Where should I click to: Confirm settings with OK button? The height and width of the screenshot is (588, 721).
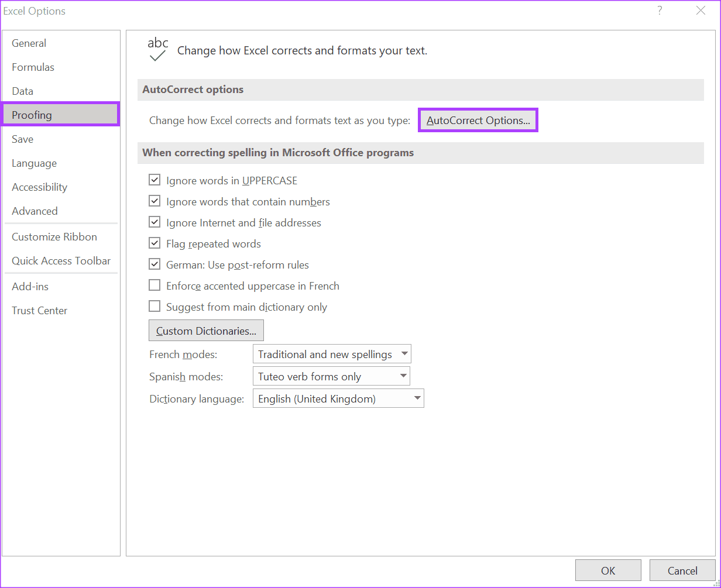[x=608, y=570]
